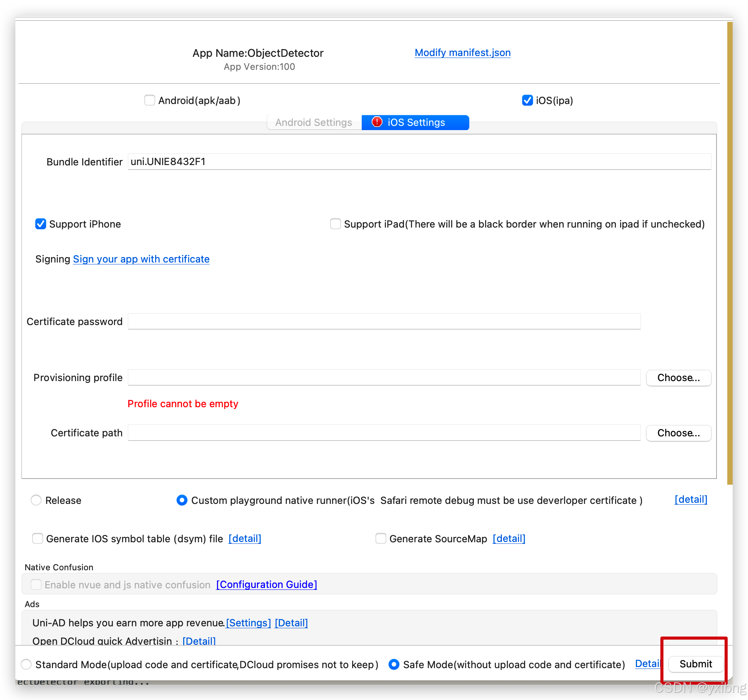Click into Bundle Identifier field
The width and height of the screenshot is (748, 700).
(419, 162)
